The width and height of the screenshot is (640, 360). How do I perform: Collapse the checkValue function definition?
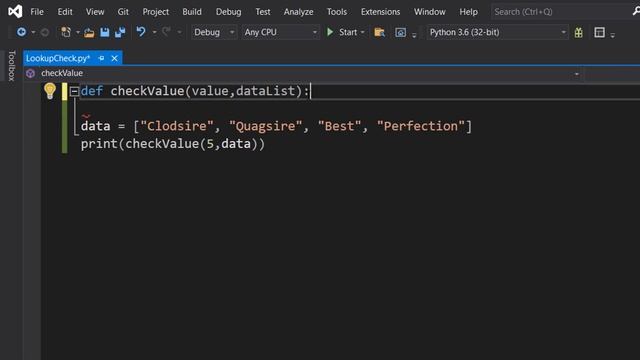74,91
